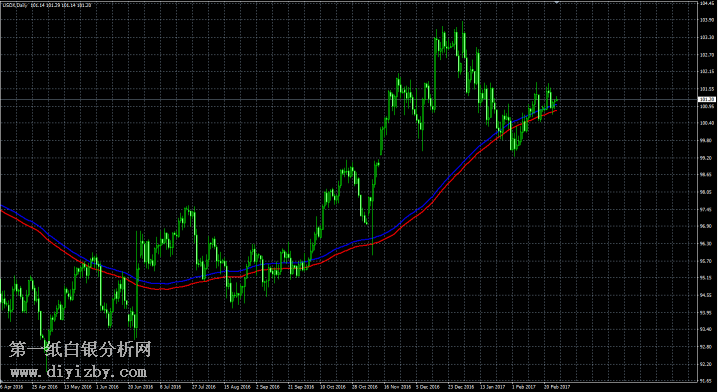Click the 16 Nov 2016 time axis label
718x392 pixels.
tap(396, 387)
